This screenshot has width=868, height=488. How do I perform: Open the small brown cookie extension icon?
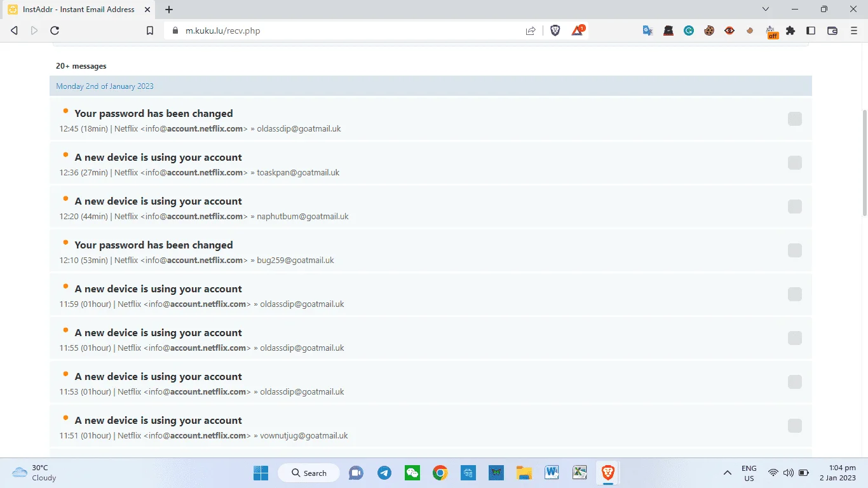[750, 30]
